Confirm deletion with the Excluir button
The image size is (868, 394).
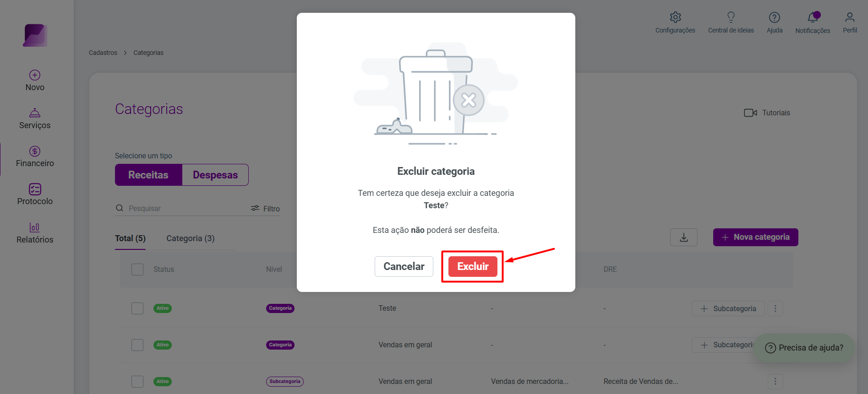473,266
